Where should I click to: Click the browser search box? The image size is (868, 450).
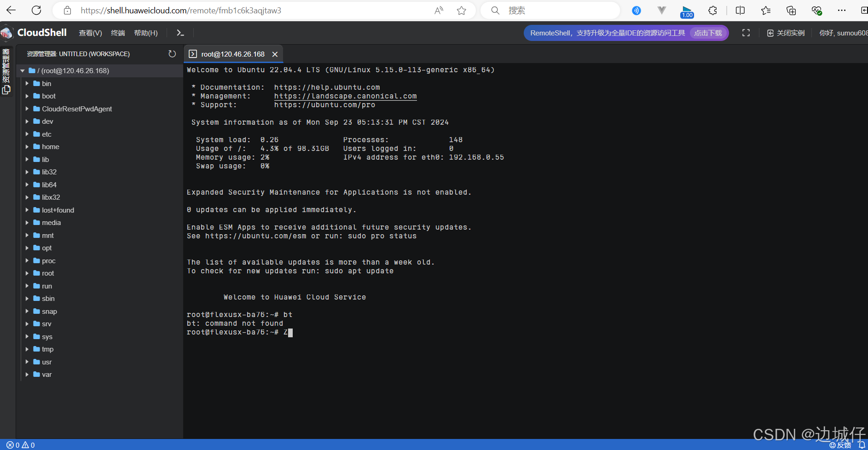point(550,10)
